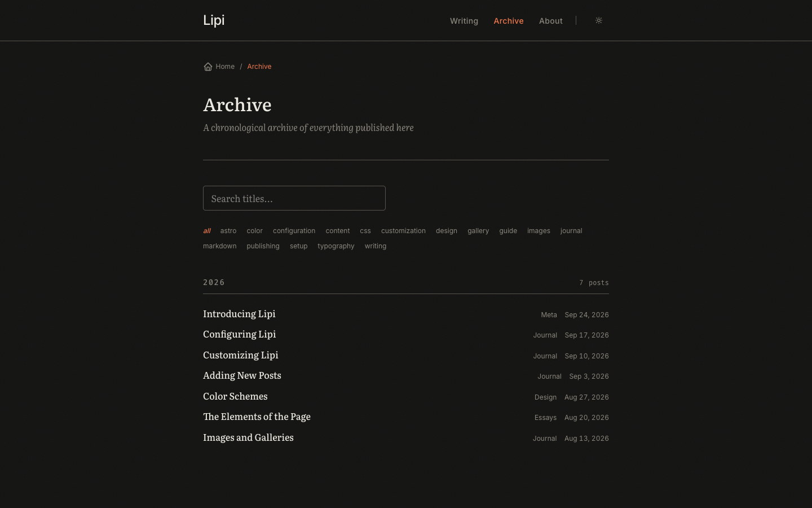This screenshot has height=508, width=812.
Task: Open the Lipi site logo
Action: pos(214,20)
